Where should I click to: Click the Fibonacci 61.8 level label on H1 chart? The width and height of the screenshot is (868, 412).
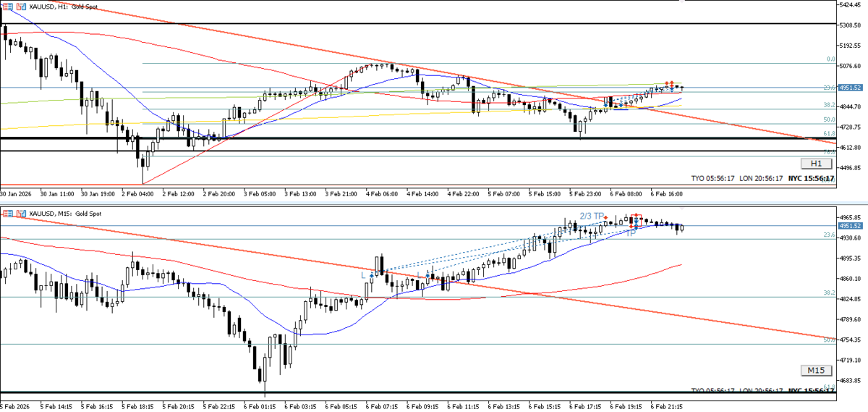[830, 134]
